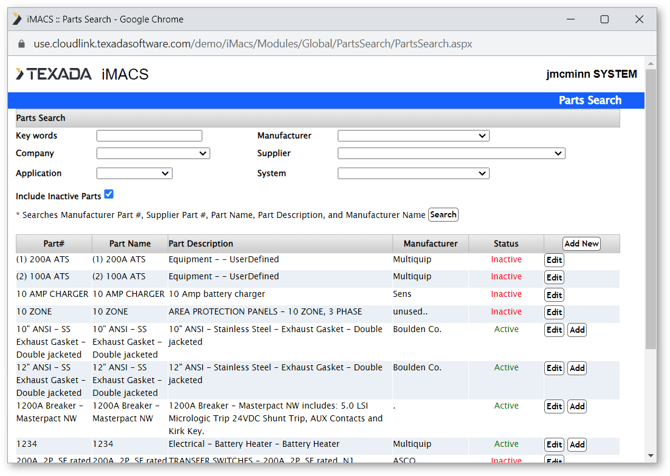The width and height of the screenshot is (670, 476).
Task: Click the Manufacturer column header
Action: pos(430,244)
